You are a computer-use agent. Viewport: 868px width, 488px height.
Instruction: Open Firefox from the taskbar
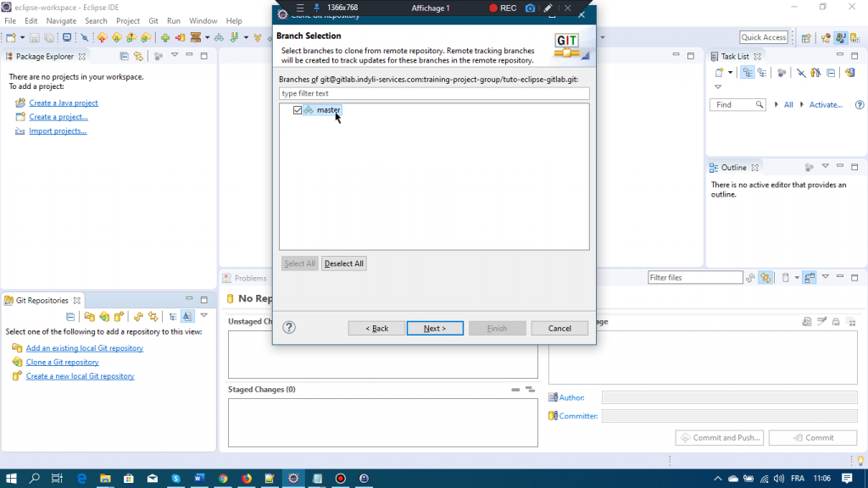pyautogui.click(x=247, y=479)
